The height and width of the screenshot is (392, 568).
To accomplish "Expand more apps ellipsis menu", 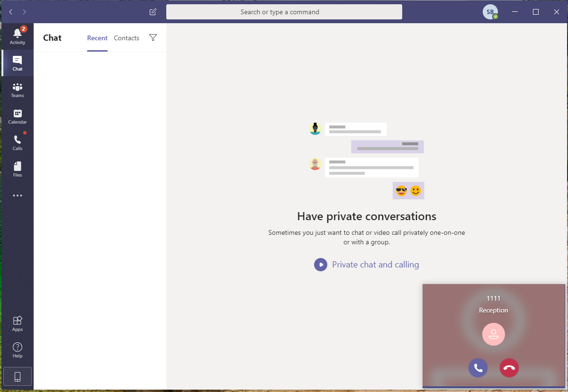I will pyautogui.click(x=18, y=196).
